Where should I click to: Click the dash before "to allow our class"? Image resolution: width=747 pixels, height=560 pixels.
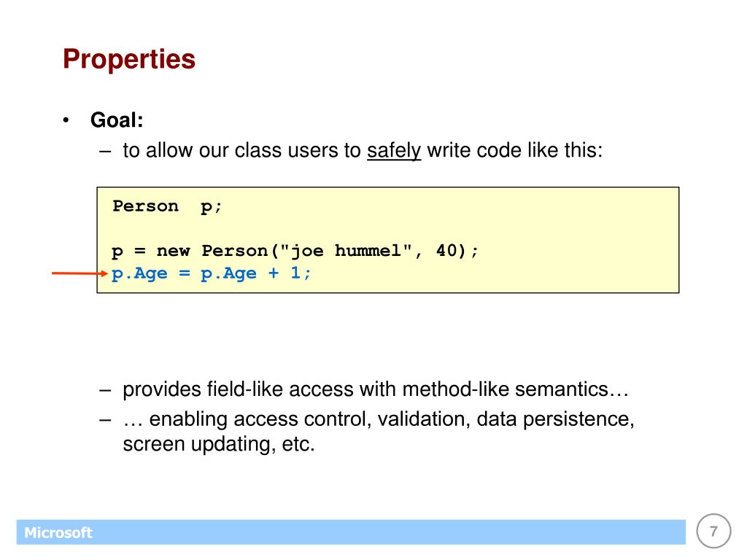click(105, 152)
